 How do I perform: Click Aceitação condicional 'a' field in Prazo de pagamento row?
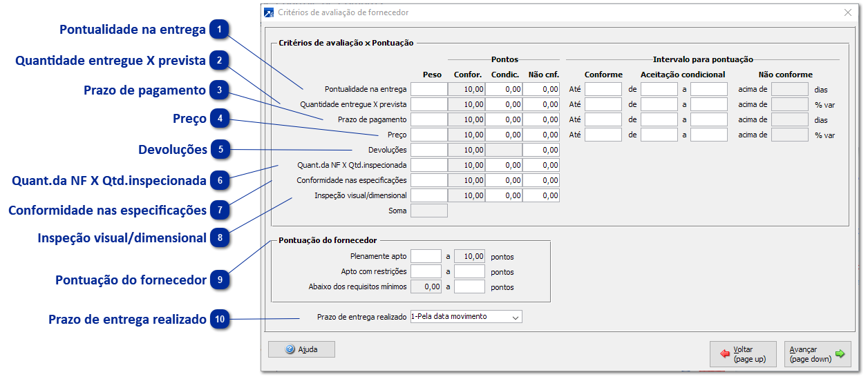(709, 119)
